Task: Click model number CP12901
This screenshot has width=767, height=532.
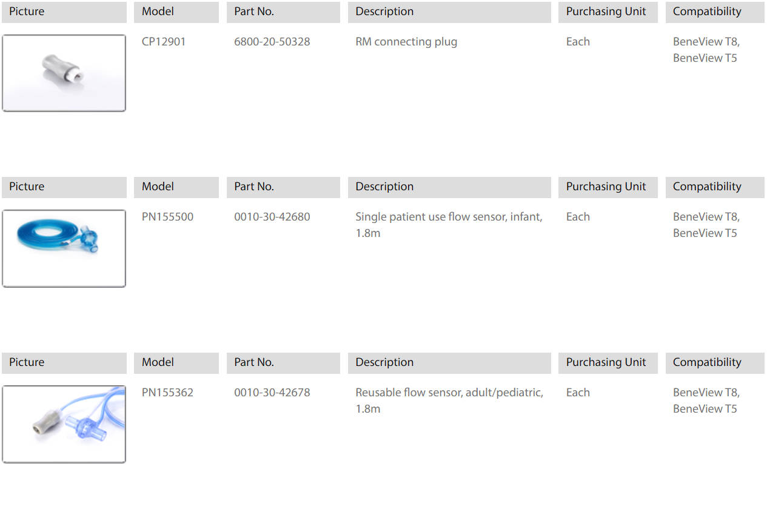Action: point(164,42)
